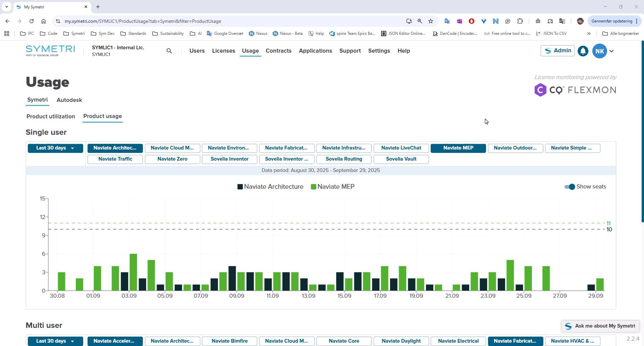
Task: Click the Symetri logo
Action: (x=50, y=51)
